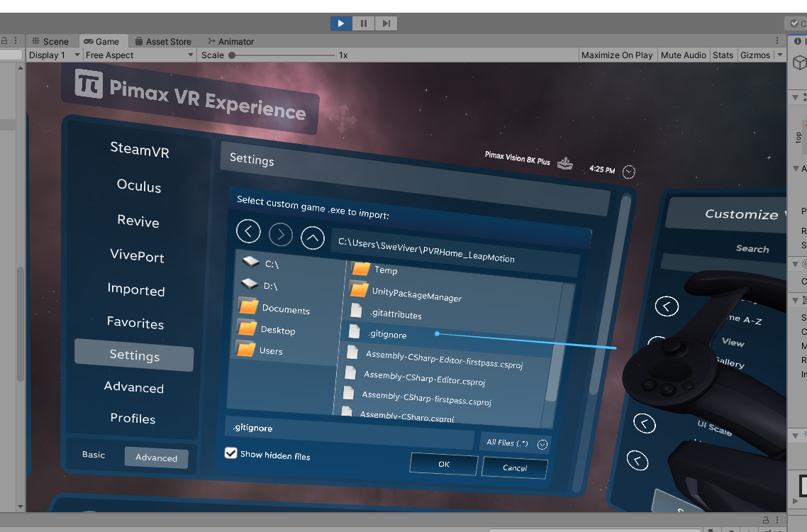Open the Gizmos dropdown arrow
Screen dimensions: 807x532
(x=780, y=55)
